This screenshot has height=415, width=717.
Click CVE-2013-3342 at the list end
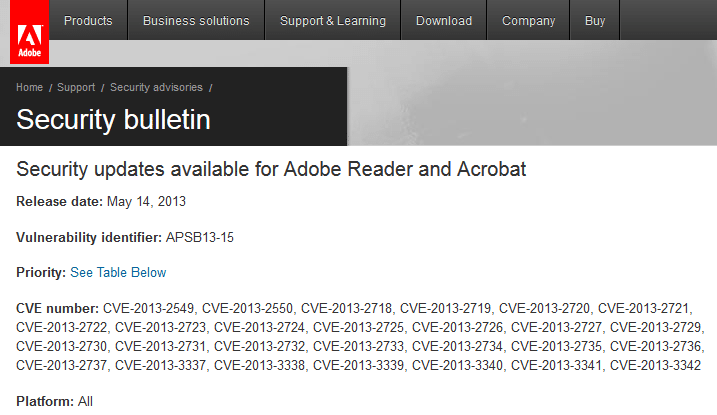655,366
